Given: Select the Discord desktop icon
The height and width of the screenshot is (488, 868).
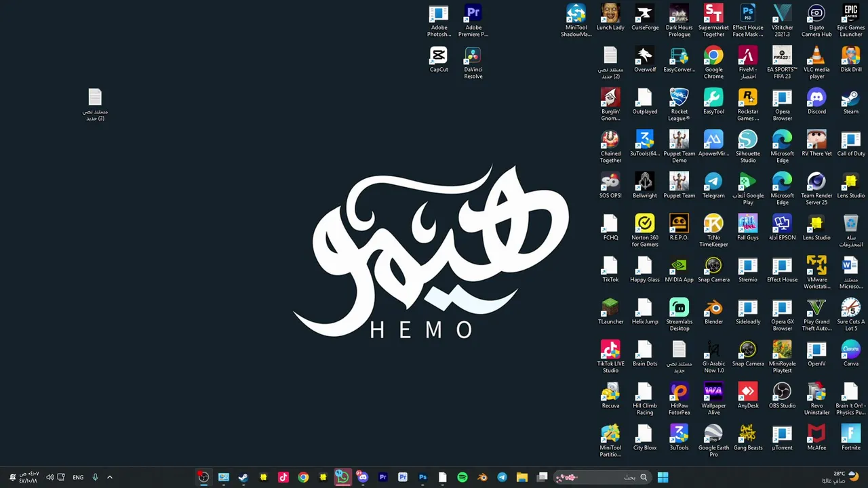Looking at the screenshot, I should pyautogui.click(x=816, y=102).
